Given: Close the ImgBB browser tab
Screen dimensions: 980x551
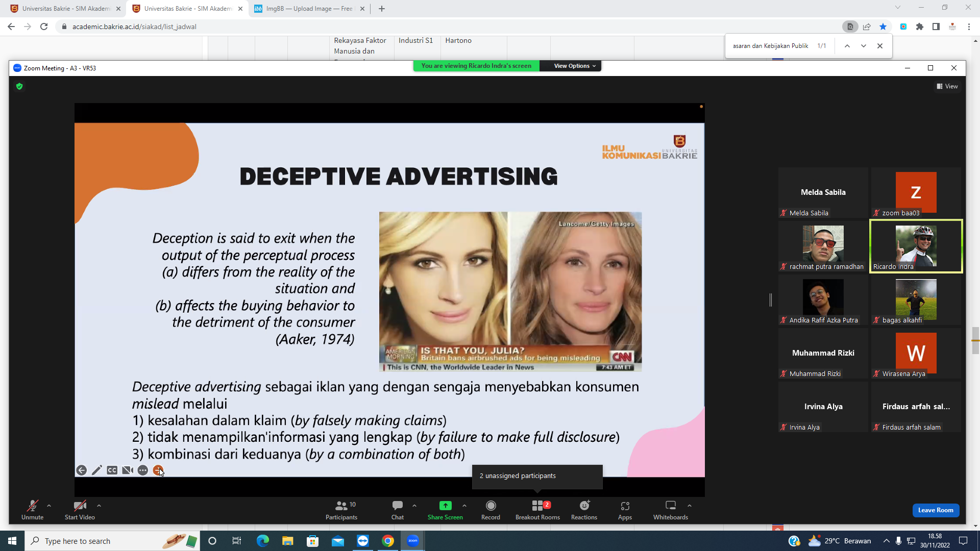Looking at the screenshot, I should [362, 9].
